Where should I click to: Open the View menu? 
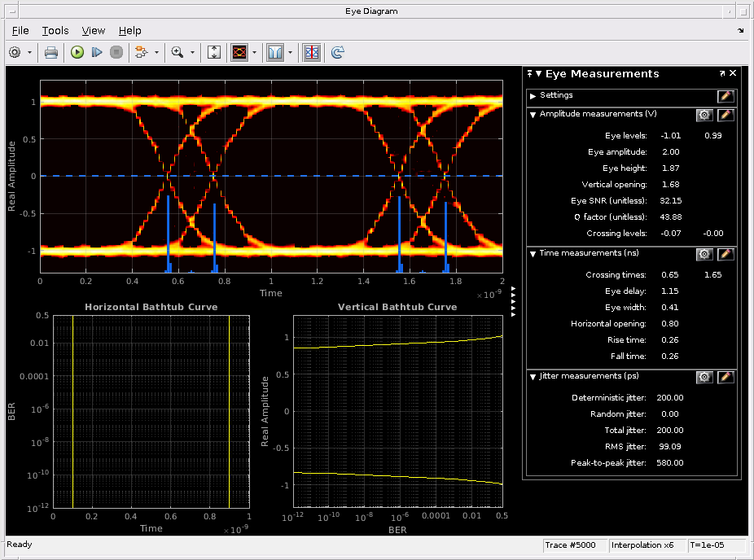[94, 30]
